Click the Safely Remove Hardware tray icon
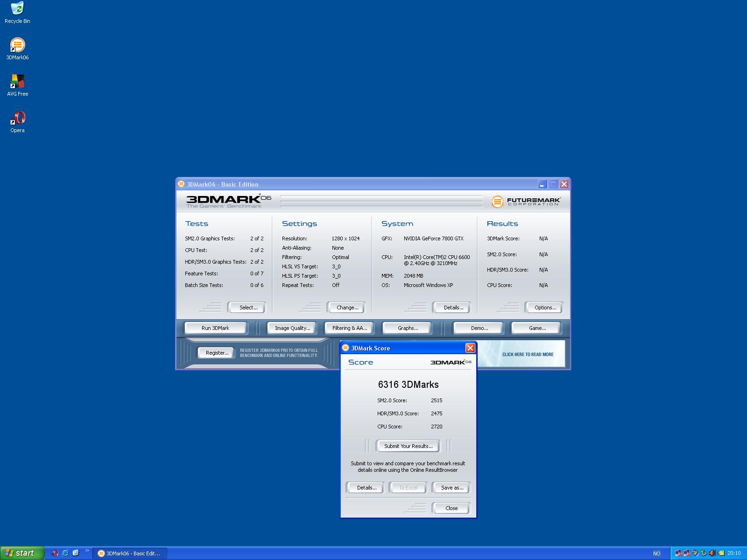 coord(704,553)
